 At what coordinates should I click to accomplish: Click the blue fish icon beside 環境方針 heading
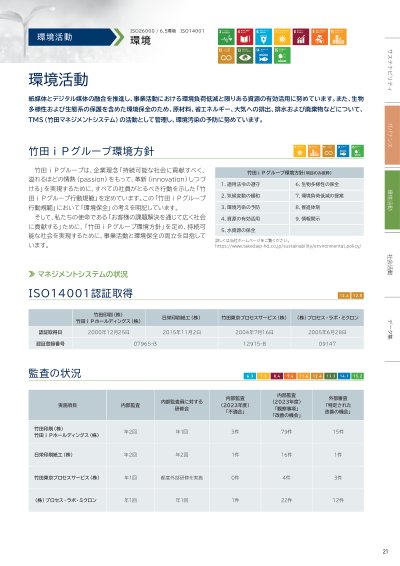click(343, 151)
